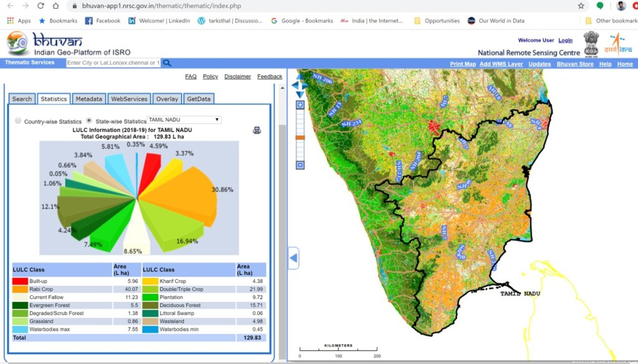This screenshot has height=364, width=638.
Task: Select State-wise Statistics radio button
Action: click(x=90, y=120)
